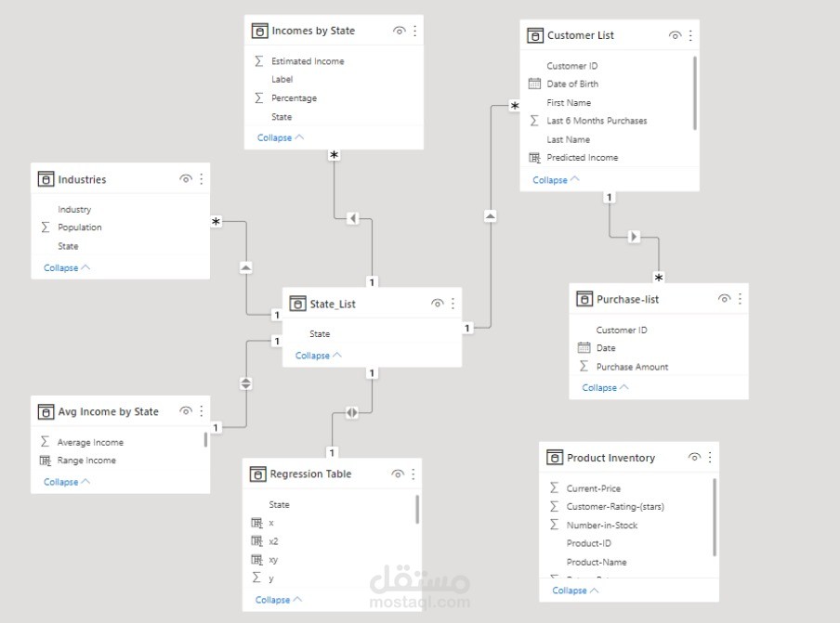Click the table icon on Customer List header
Viewport: 840px width, 623px height.
pos(535,35)
